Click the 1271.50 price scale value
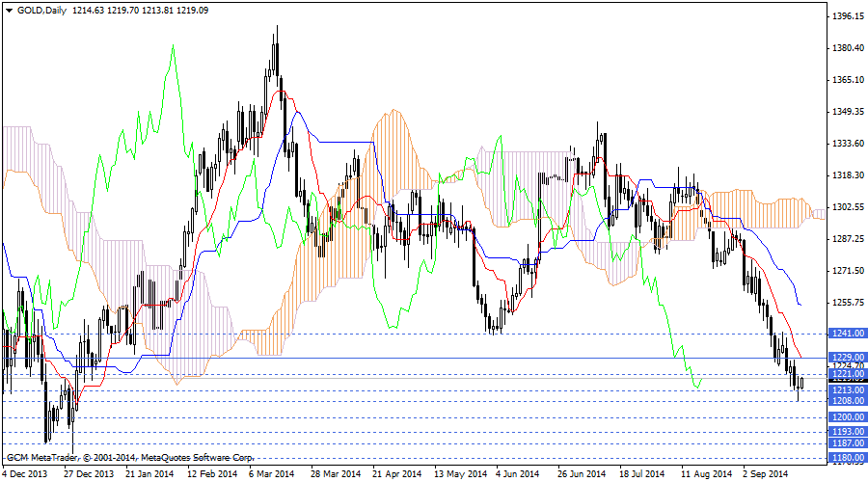The image size is (868, 482). point(848,271)
